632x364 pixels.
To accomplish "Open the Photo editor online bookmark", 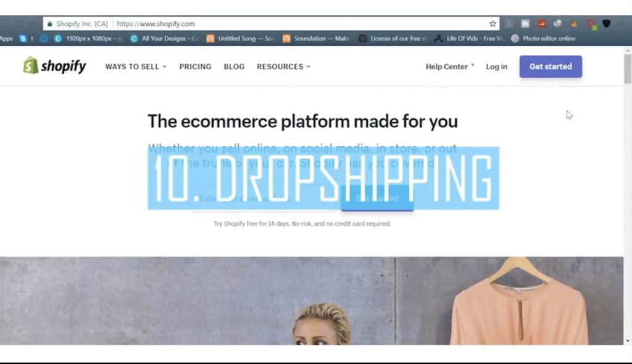I will point(544,38).
